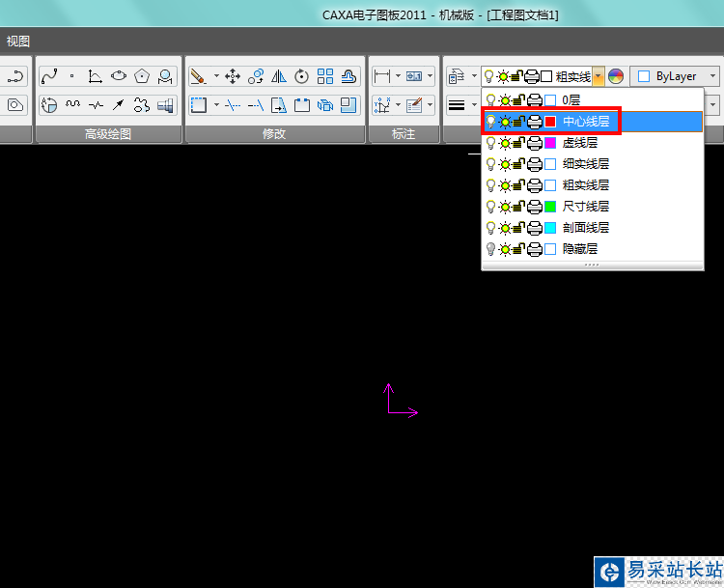This screenshot has height=588, width=724.
Task: Toggle the bulb for 0层 layer
Action: (x=490, y=100)
